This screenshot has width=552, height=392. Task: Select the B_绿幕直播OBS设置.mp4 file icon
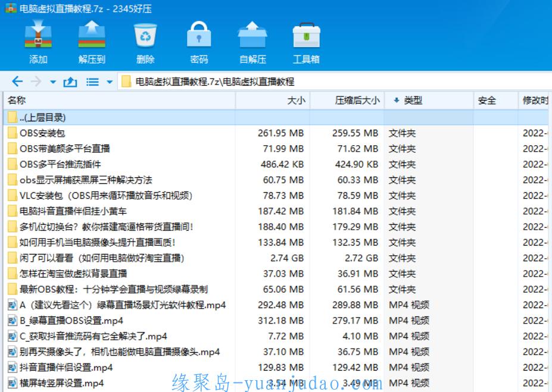13,321
